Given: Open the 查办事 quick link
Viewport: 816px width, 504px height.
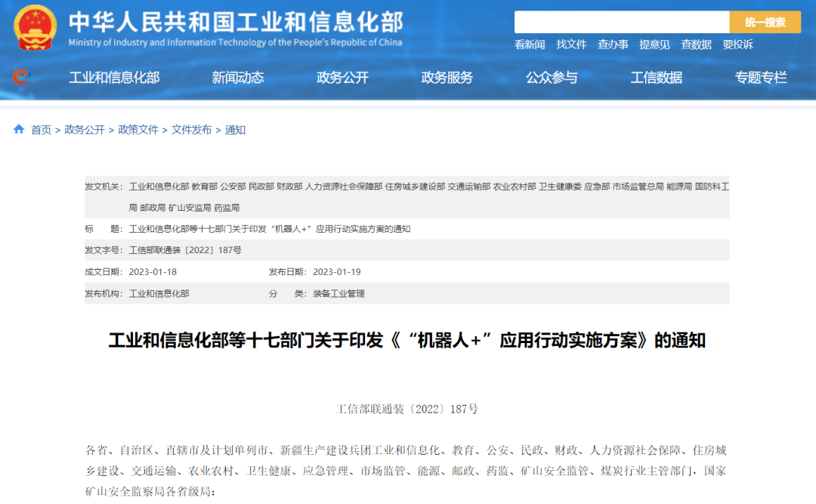Looking at the screenshot, I should (x=613, y=45).
